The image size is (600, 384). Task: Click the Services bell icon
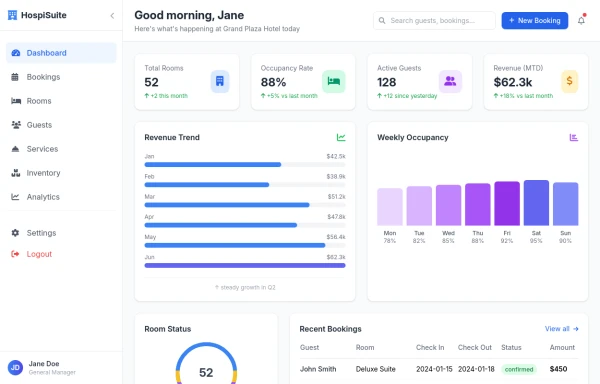point(15,149)
